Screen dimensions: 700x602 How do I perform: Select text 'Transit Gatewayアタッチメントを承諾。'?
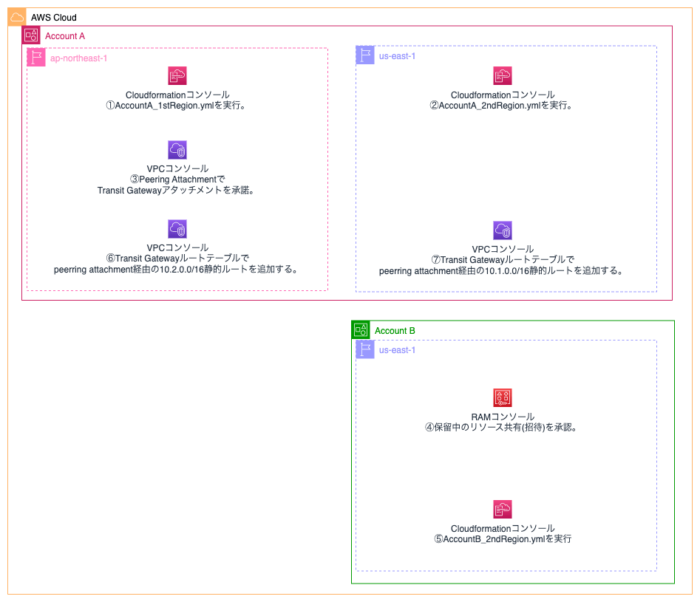177,191
